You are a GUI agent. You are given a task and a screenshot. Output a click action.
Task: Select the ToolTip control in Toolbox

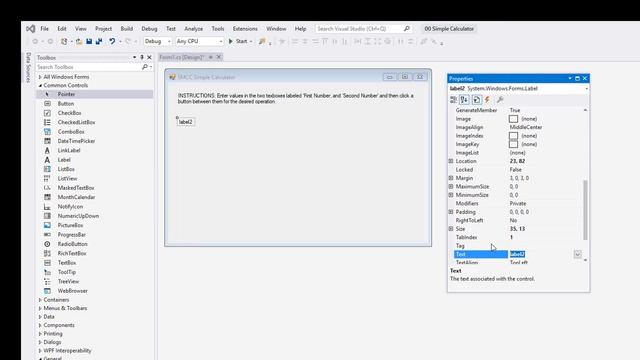point(95,273)
